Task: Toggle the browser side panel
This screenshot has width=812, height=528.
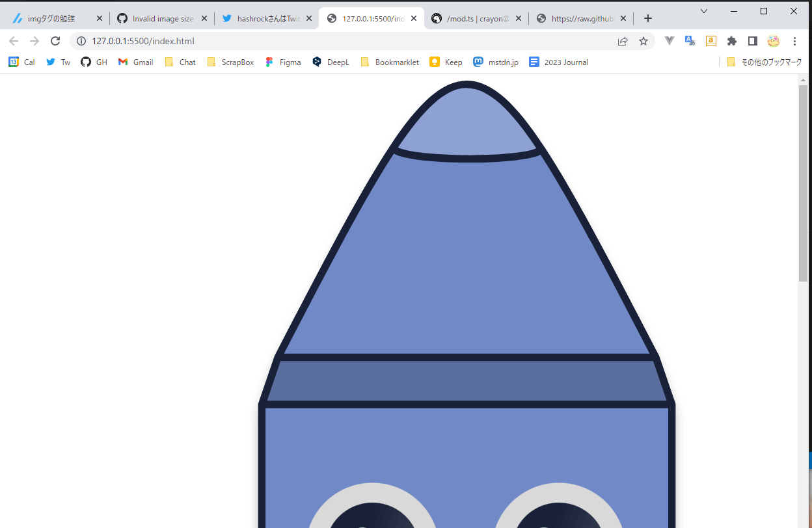Action: (753, 41)
